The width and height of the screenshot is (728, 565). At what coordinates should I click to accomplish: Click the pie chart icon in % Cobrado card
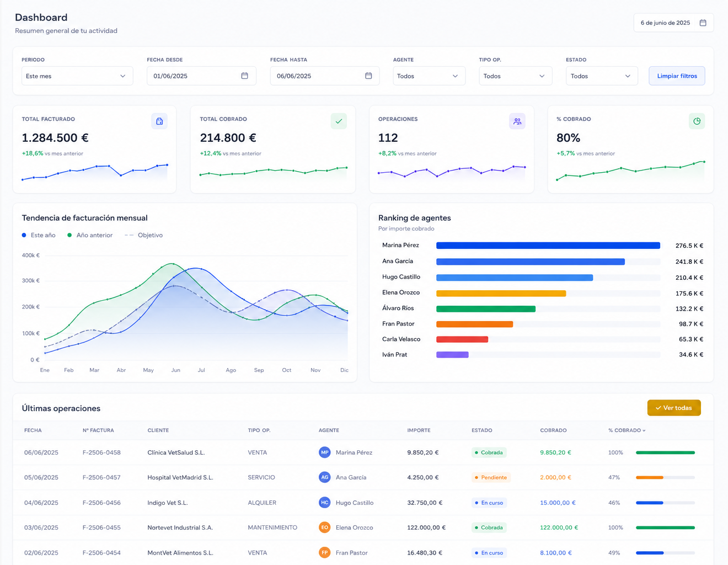click(x=697, y=121)
